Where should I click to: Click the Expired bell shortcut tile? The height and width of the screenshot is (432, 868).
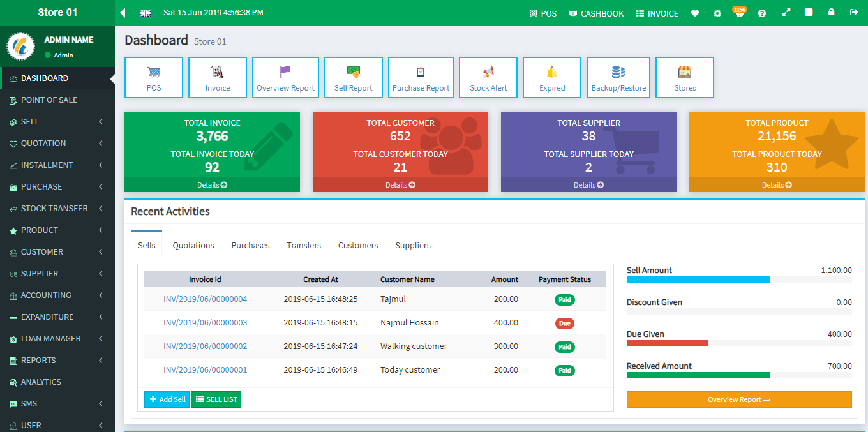[552, 78]
